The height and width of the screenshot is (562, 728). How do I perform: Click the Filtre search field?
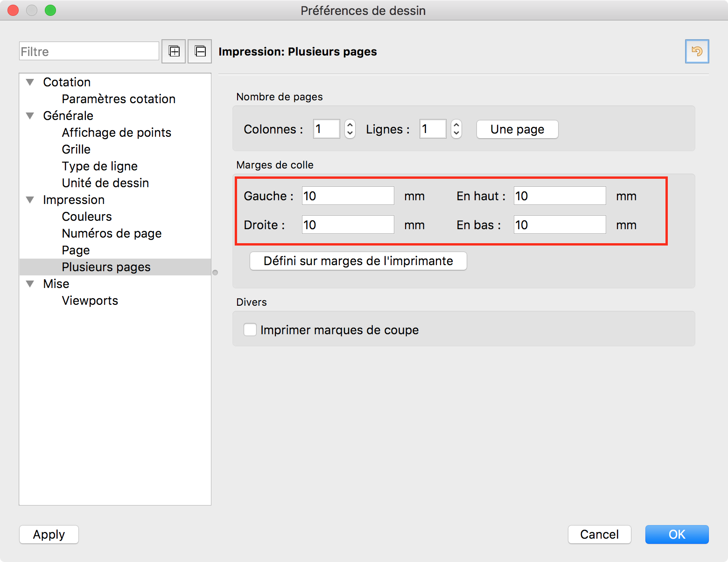click(89, 51)
